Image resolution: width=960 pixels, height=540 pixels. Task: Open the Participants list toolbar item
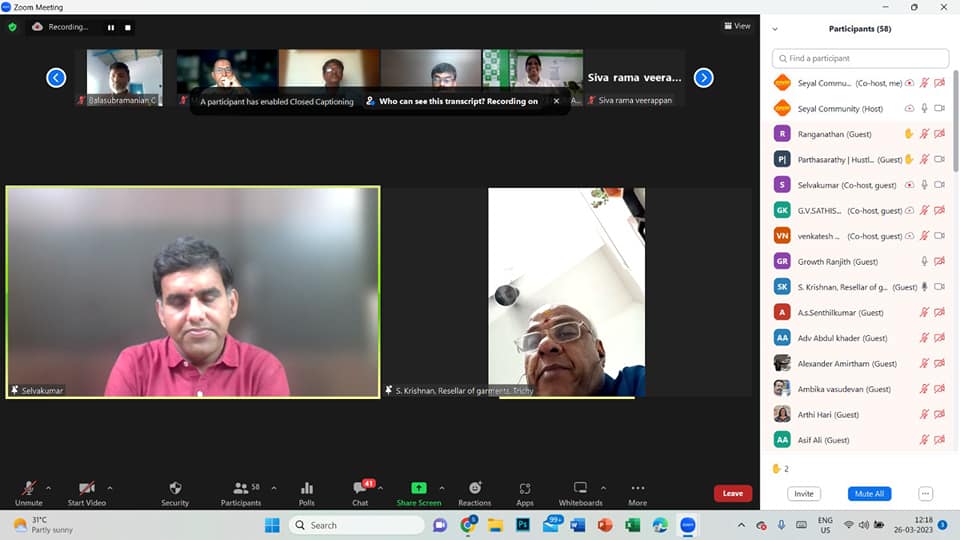[241, 489]
